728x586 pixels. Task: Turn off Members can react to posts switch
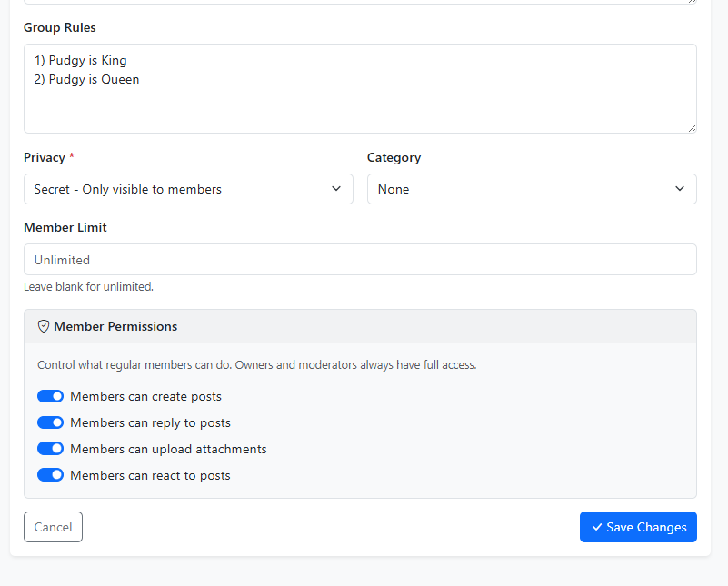(51, 475)
